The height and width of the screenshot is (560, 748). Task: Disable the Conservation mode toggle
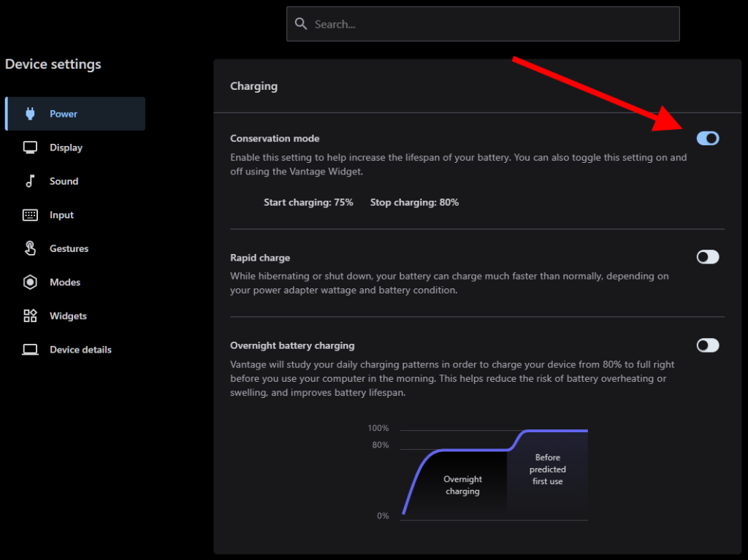click(707, 138)
